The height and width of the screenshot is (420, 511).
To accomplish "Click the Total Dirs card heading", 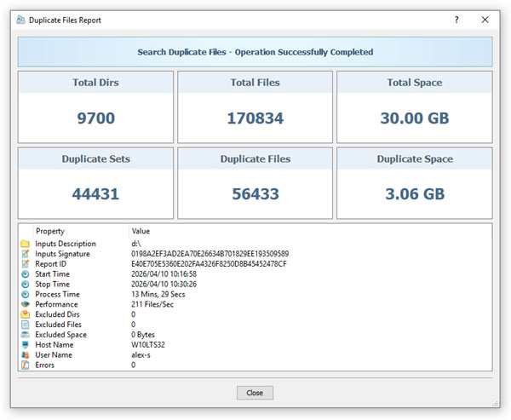I will tap(95, 83).
